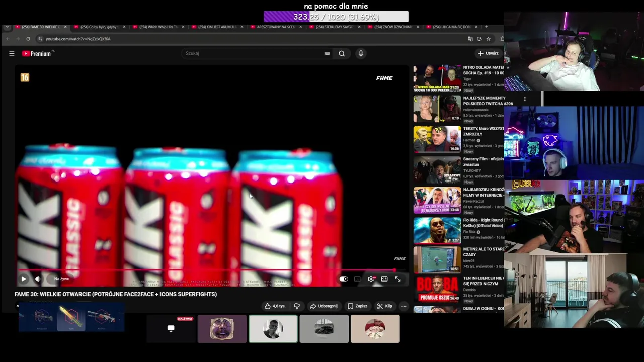Switch to the STERUJEMY SAYGO tab
Image resolution: width=644 pixels, height=362 pixels.
click(334, 27)
